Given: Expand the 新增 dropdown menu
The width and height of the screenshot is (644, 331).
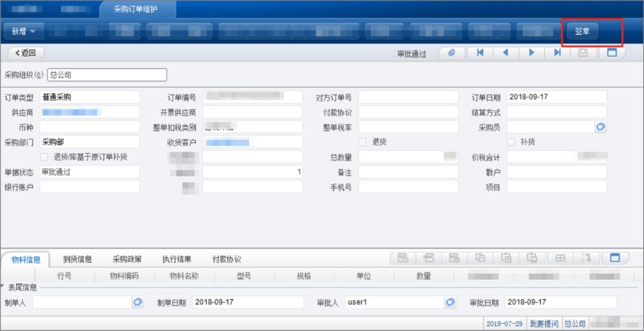Looking at the screenshot, I should point(33,32).
